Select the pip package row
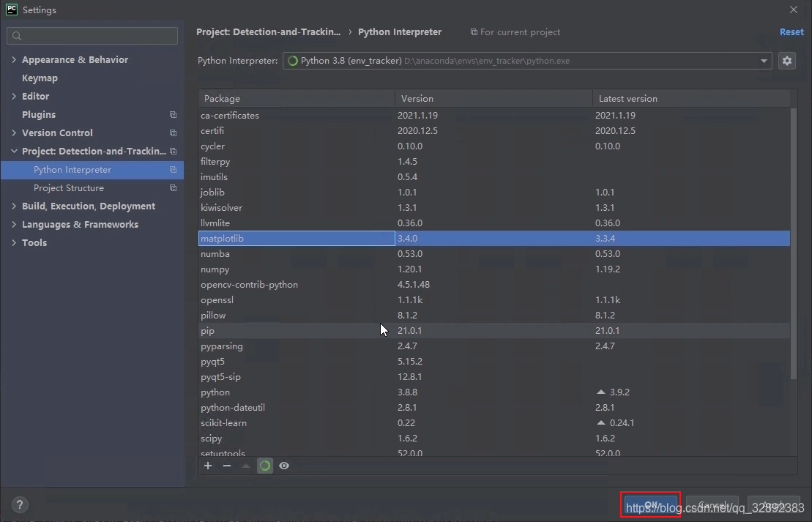812x522 pixels. coord(494,330)
